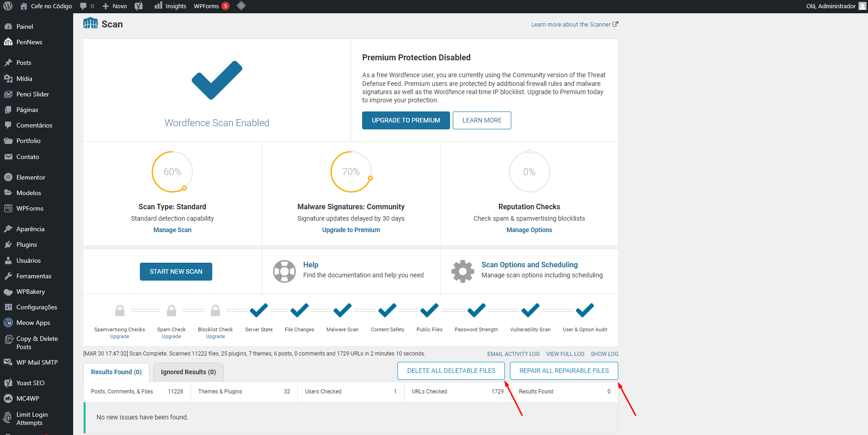The height and width of the screenshot is (435, 868).
Task: Click the Reputation Checks 0% progress circle
Action: point(530,172)
